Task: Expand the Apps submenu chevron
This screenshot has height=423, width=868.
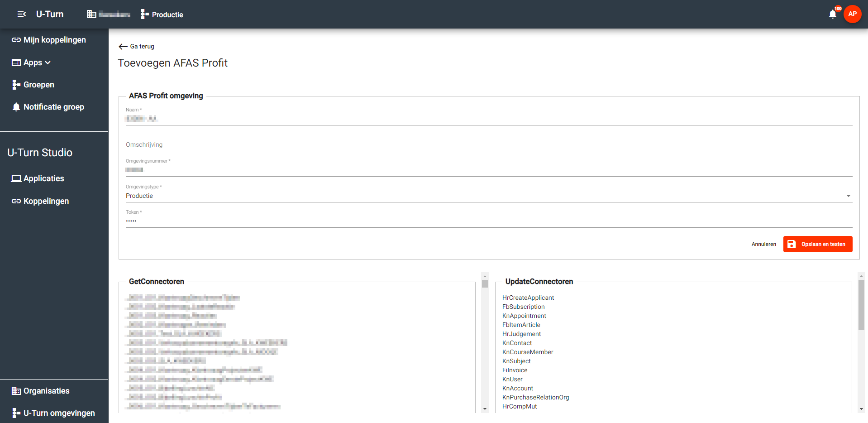Action: pyautogui.click(x=48, y=62)
